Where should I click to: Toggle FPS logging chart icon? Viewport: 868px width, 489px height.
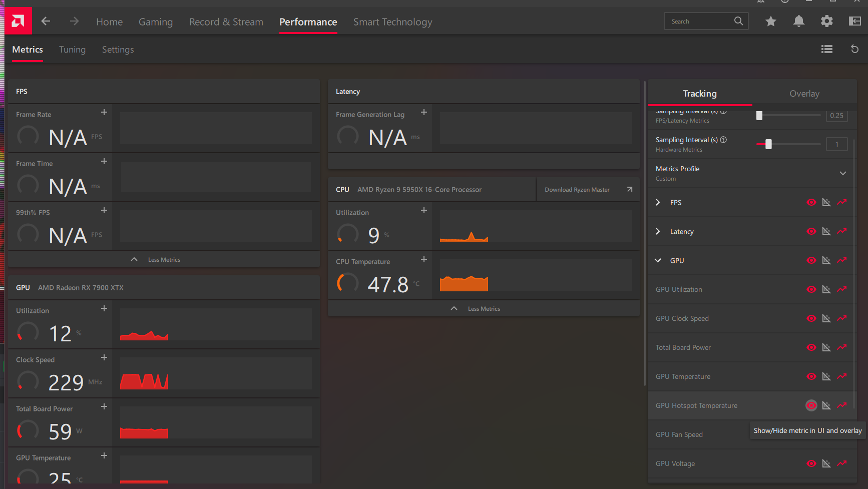[x=826, y=202]
